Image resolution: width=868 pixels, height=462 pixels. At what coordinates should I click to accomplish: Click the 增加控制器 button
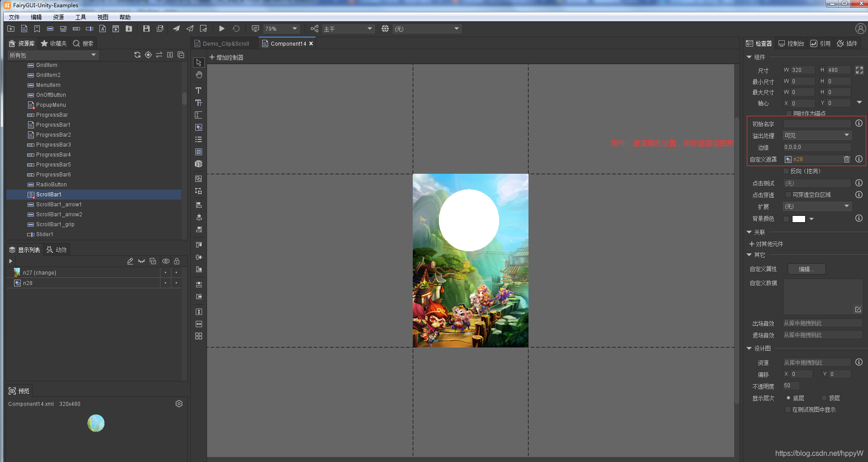pyautogui.click(x=226, y=57)
